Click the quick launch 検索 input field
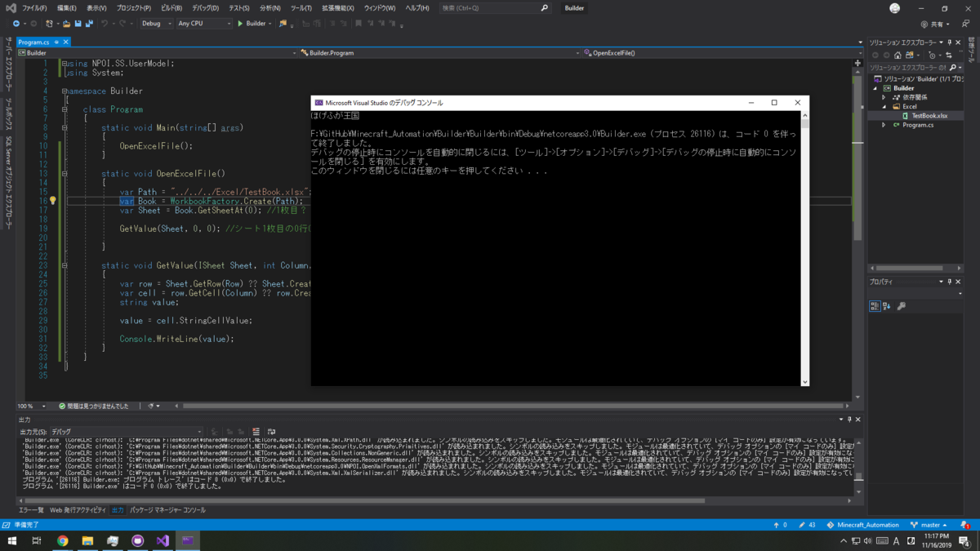 pos(495,8)
